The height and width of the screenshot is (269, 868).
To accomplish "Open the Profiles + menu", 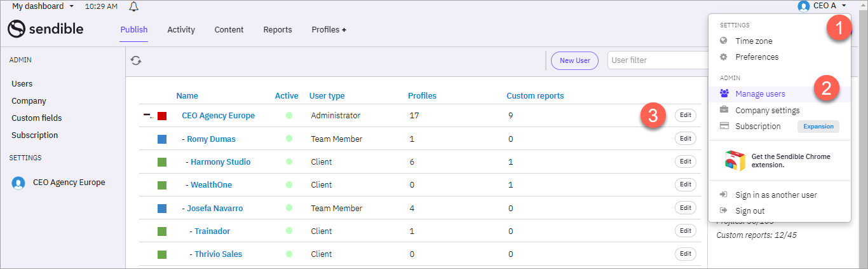I will click(x=329, y=29).
